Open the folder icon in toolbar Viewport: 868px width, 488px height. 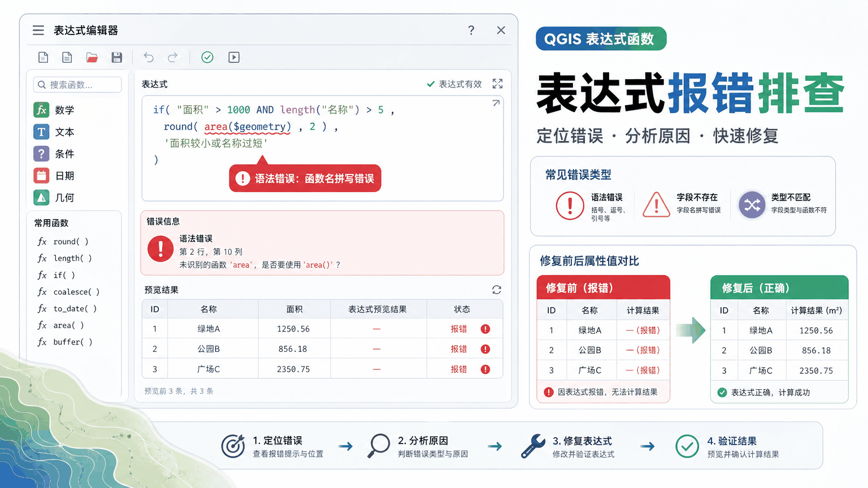click(92, 57)
